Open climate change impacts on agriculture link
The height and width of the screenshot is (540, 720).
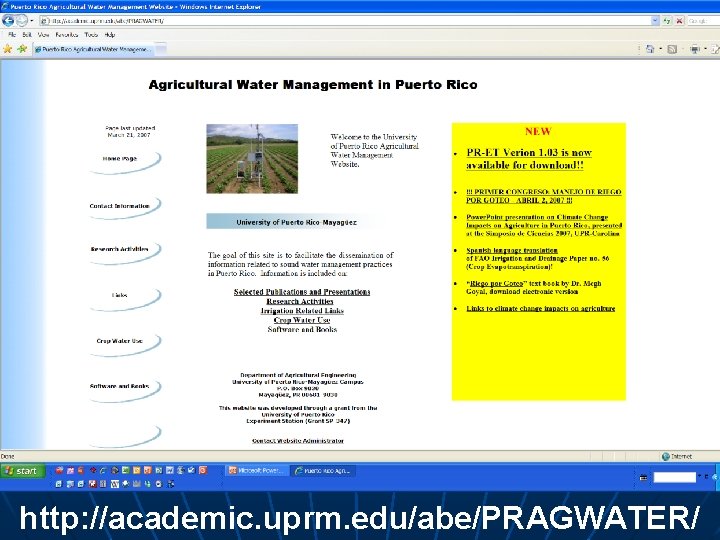click(540, 308)
